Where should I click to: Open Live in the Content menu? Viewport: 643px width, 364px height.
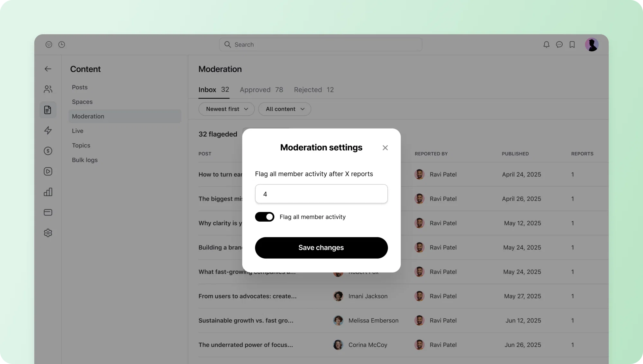click(x=77, y=131)
